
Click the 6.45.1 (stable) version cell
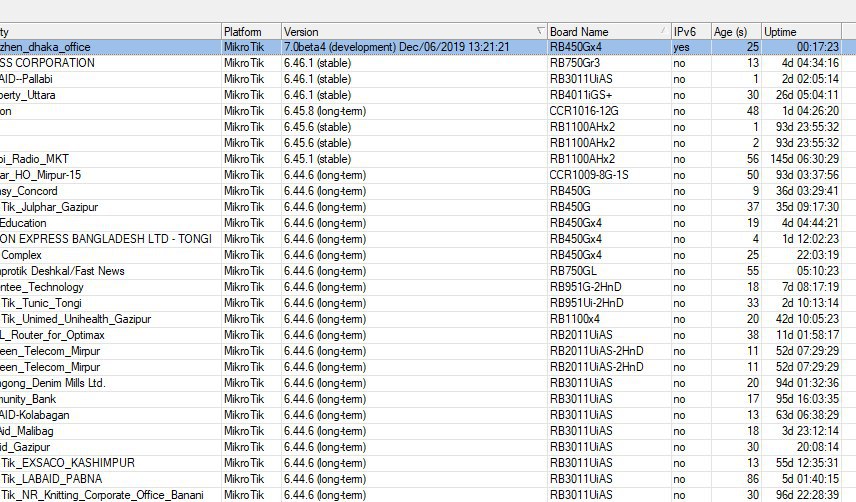414,159
